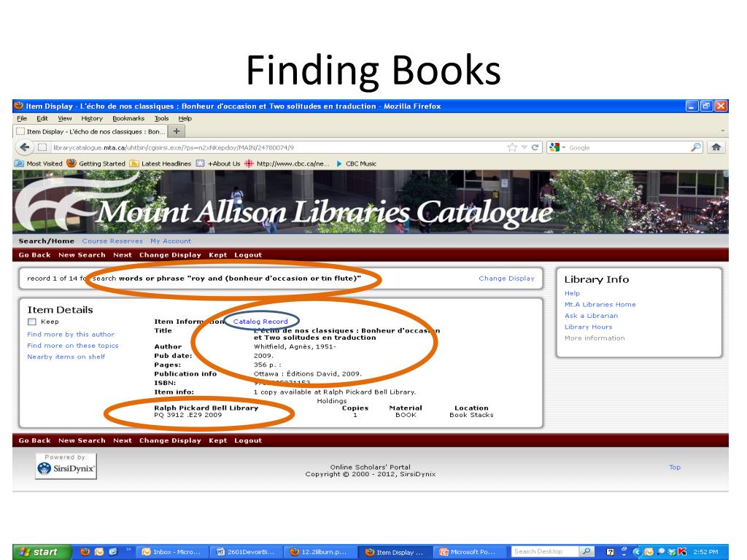The height and width of the screenshot is (560, 747).
Task: Go back with the Firefox back arrow
Action: [x=25, y=147]
